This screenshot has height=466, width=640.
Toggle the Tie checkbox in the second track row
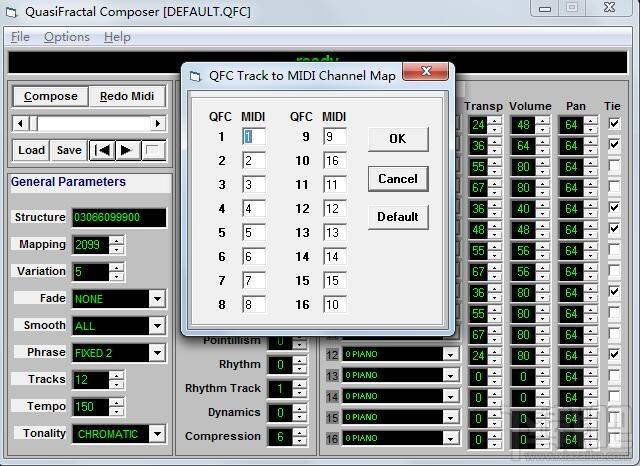(614, 144)
